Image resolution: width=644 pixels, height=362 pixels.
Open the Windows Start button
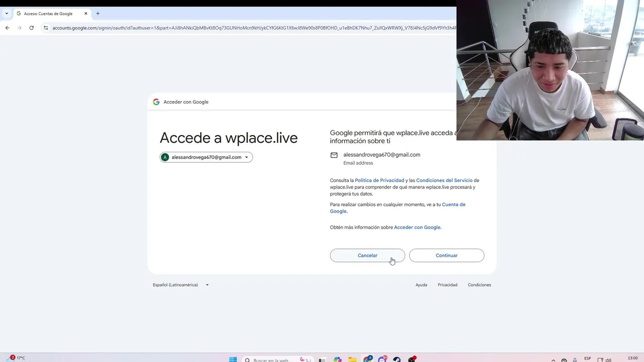[x=233, y=359]
